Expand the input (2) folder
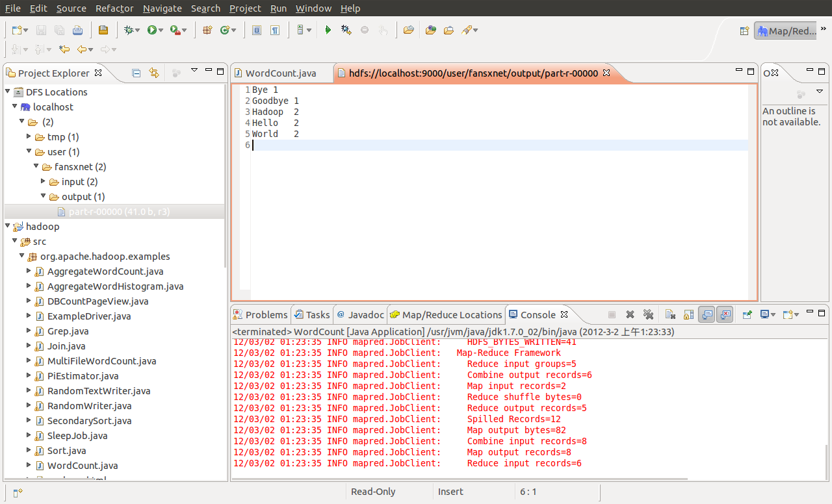Screen dimensions: 832x504 click(44, 181)
